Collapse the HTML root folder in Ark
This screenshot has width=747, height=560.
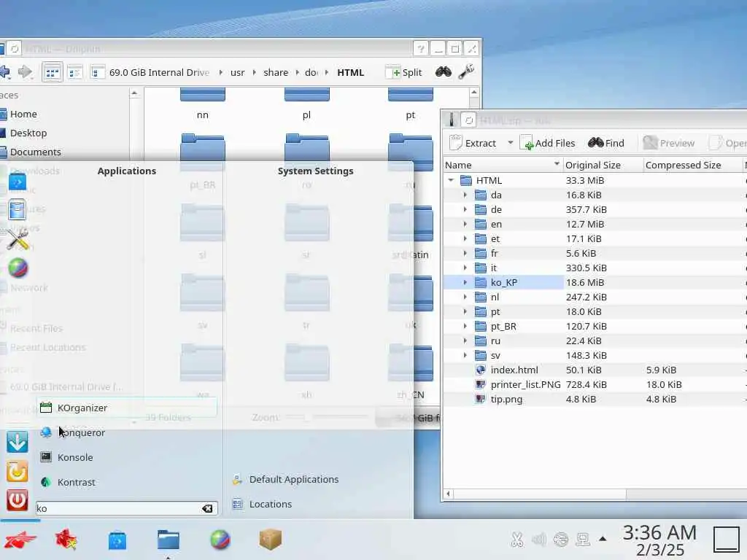coord(451,180)
